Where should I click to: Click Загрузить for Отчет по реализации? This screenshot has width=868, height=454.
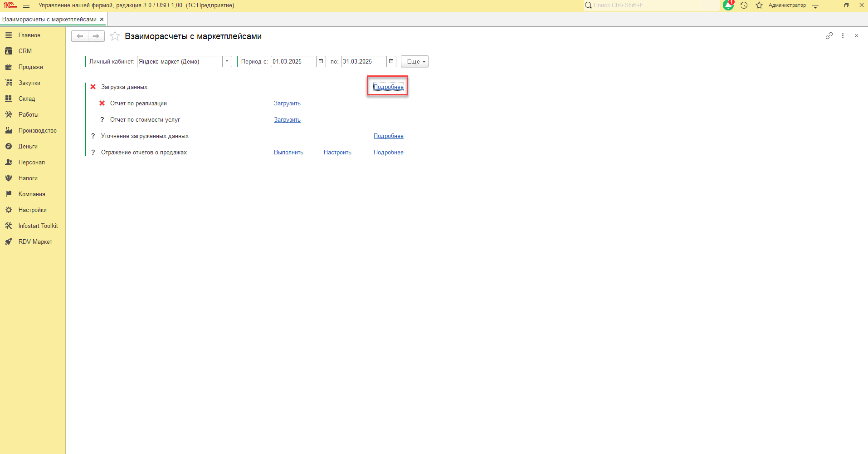[x=288, y=104]
